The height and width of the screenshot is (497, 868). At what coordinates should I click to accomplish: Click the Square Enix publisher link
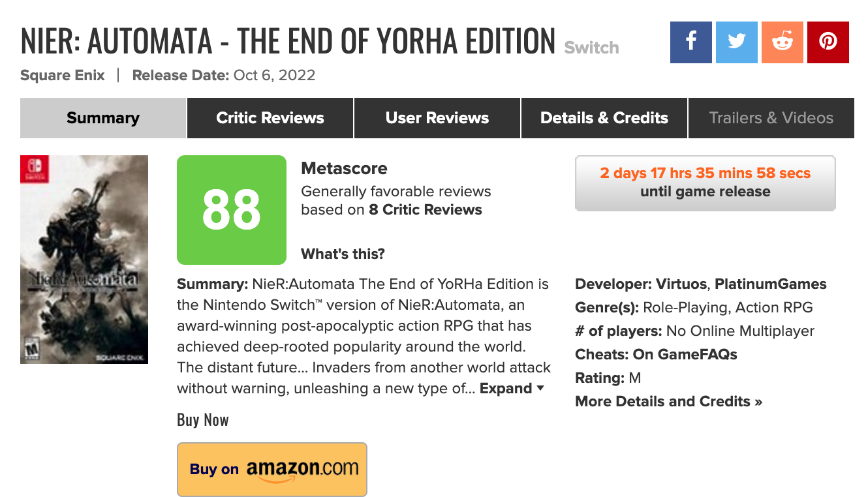(x=63, y=76)
